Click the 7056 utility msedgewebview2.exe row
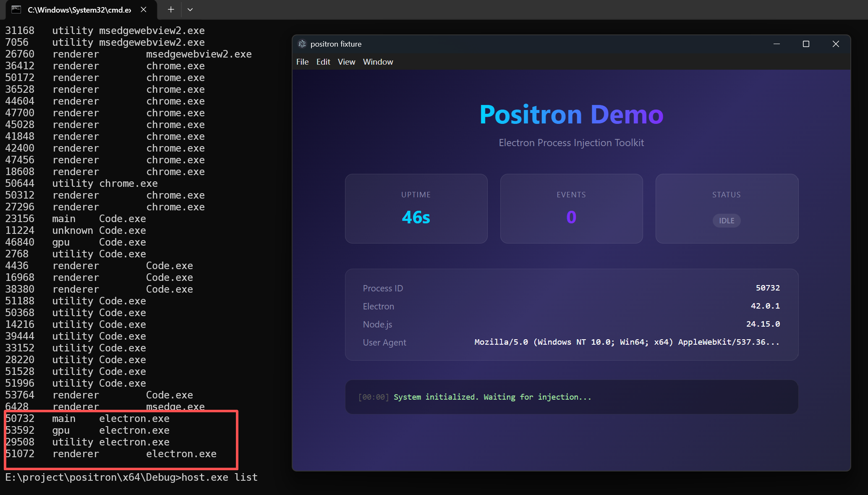Viewport: 868px width, 495px height. (x=105, y=42)
